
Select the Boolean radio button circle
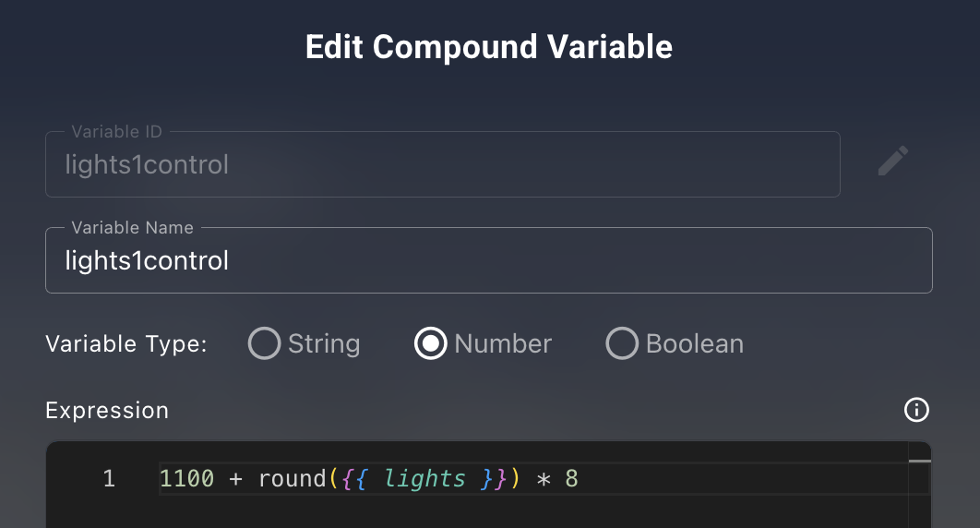[x=622, y=343]
